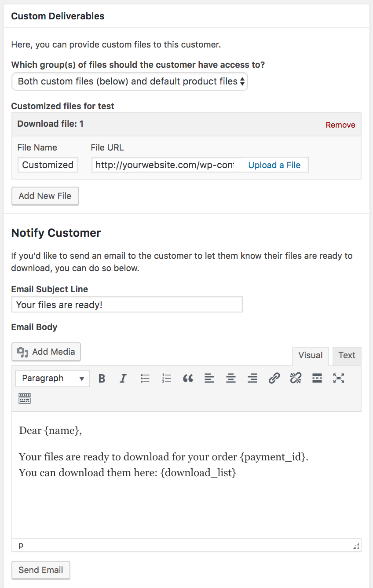Viewport: 373px width, 588px height.
Task: Toggle bold formatting in email editor
Action: (x=102, y=379)
